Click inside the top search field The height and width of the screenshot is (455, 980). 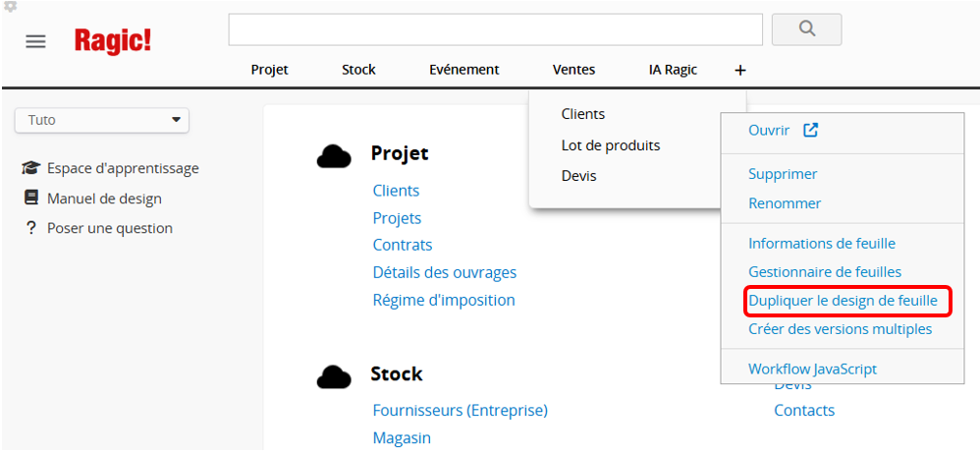tap(495, 29)
